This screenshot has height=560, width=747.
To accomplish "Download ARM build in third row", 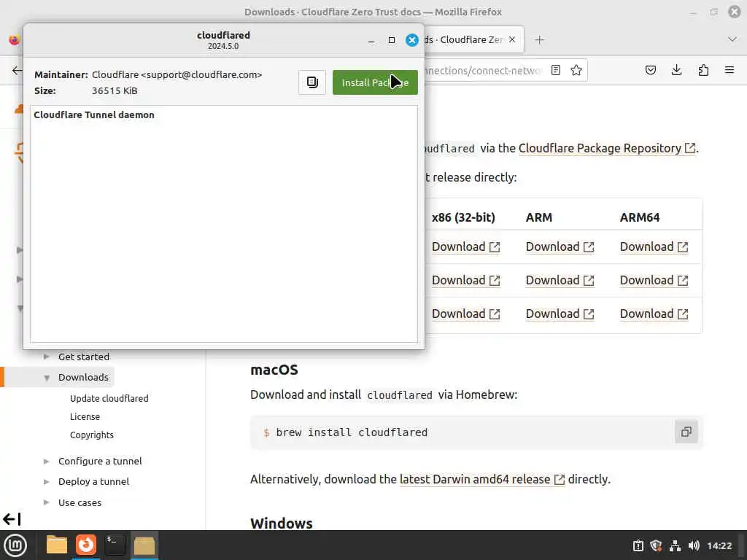I will click(560, 314).
